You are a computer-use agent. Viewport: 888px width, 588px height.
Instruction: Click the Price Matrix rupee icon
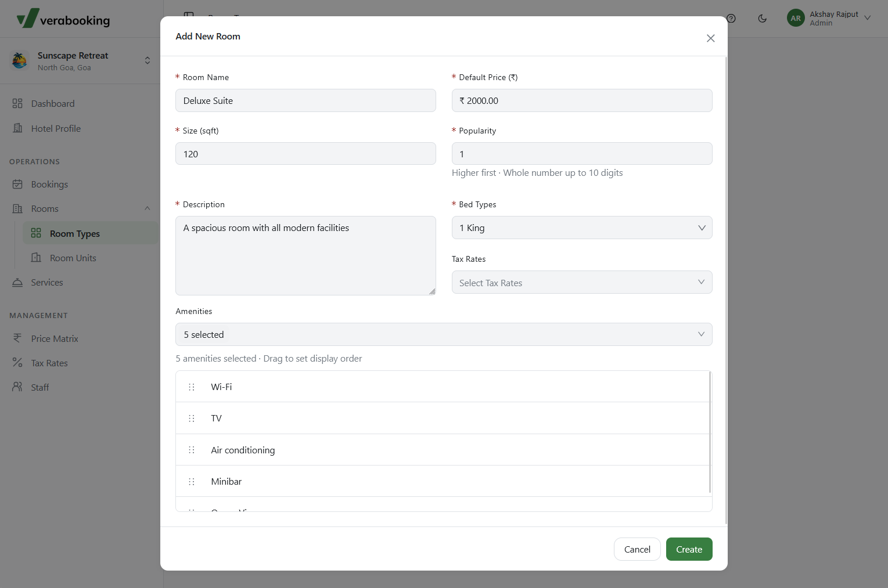click(x=17, y=338)
